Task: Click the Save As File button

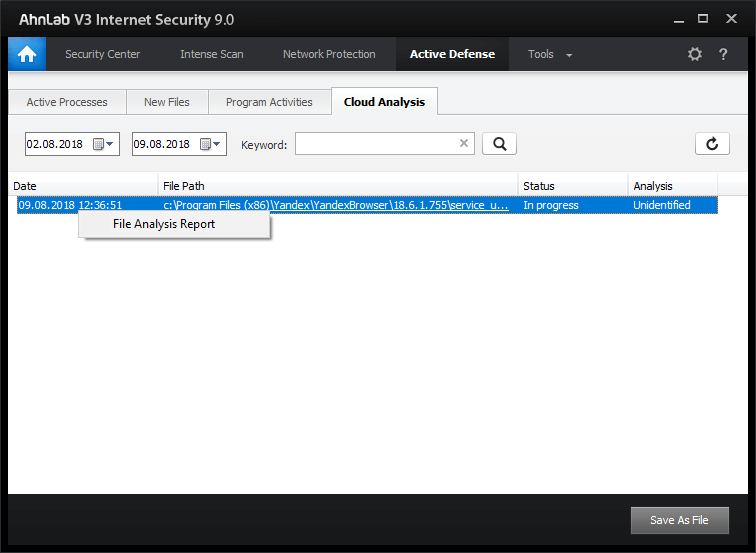Action: 679,520
